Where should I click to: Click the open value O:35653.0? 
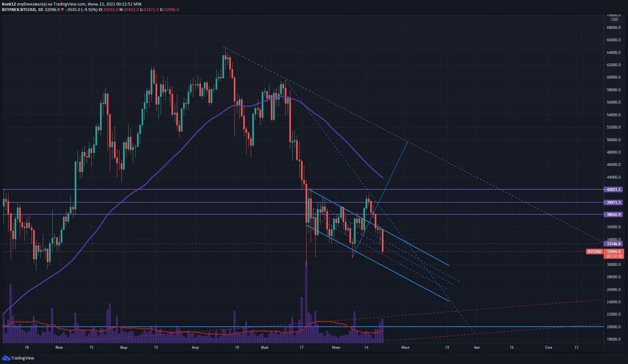pos(108,9)
